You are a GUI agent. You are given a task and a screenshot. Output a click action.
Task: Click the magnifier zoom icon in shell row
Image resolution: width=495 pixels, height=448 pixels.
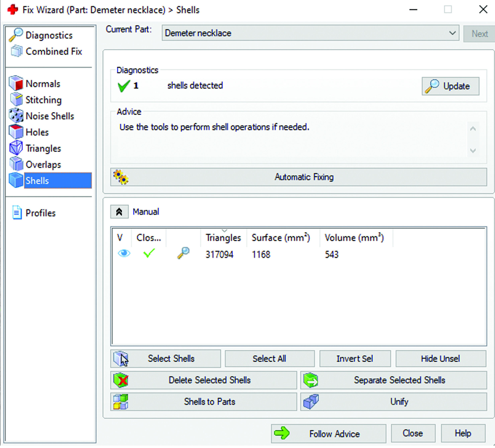(183, 253)
